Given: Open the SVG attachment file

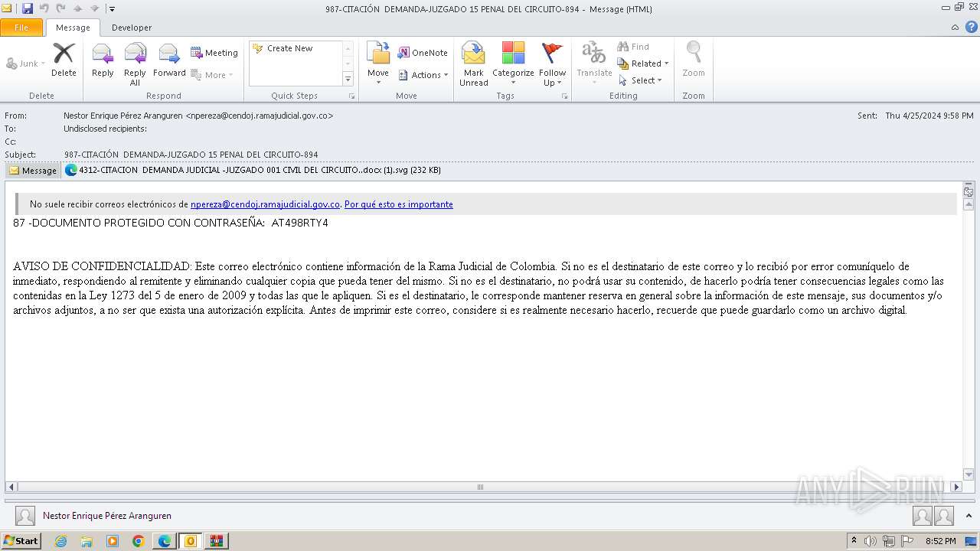Looking at the screenshot, I should [253, 170].
